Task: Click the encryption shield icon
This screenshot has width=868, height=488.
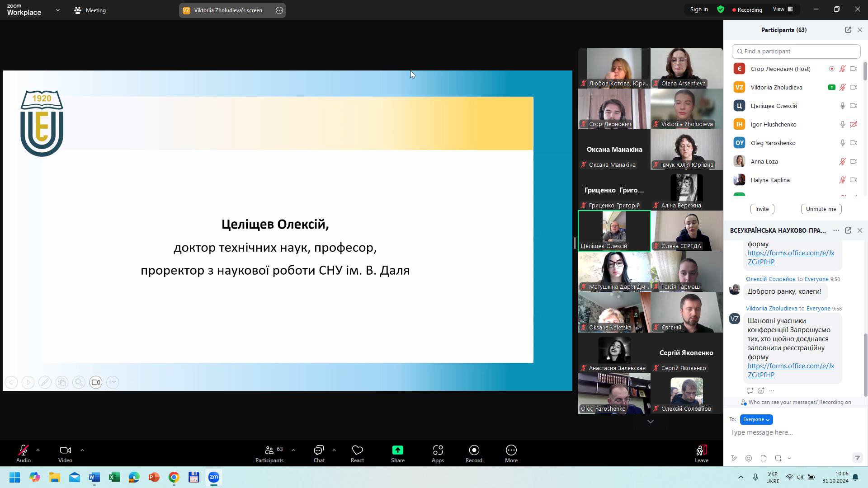Action: click(721, 9)
